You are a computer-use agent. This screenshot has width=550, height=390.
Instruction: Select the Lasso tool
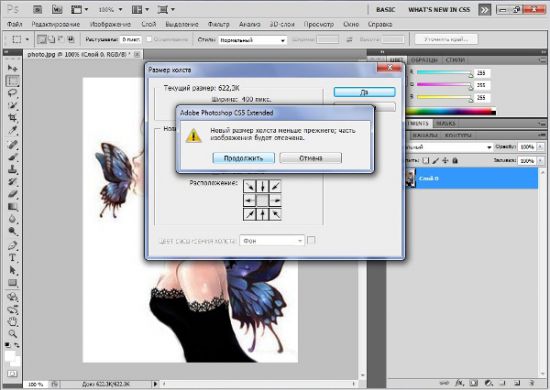[13, 93]
